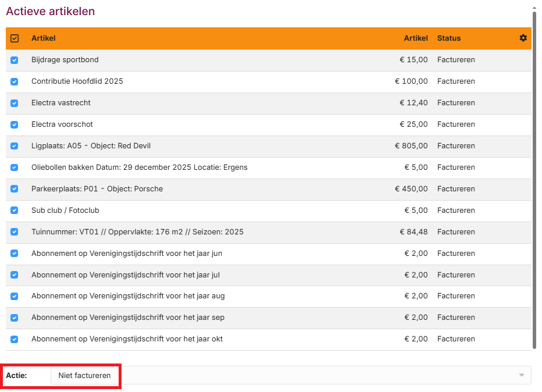Uncheck the Bijdrage sportbond article
The width and height of the screenshot is (542, 392).
coord(14,60)
